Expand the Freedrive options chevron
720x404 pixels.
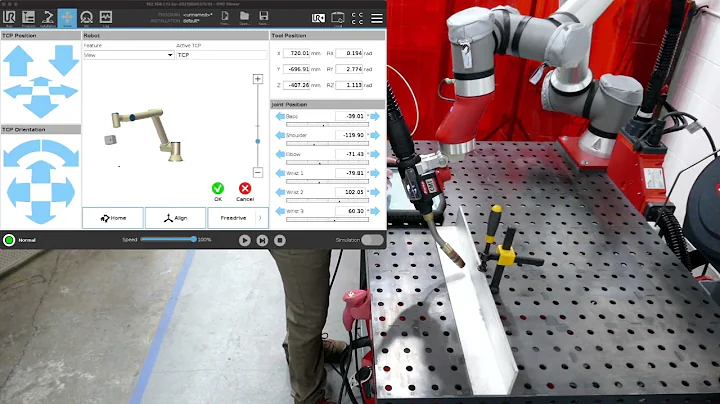point(260,218)
